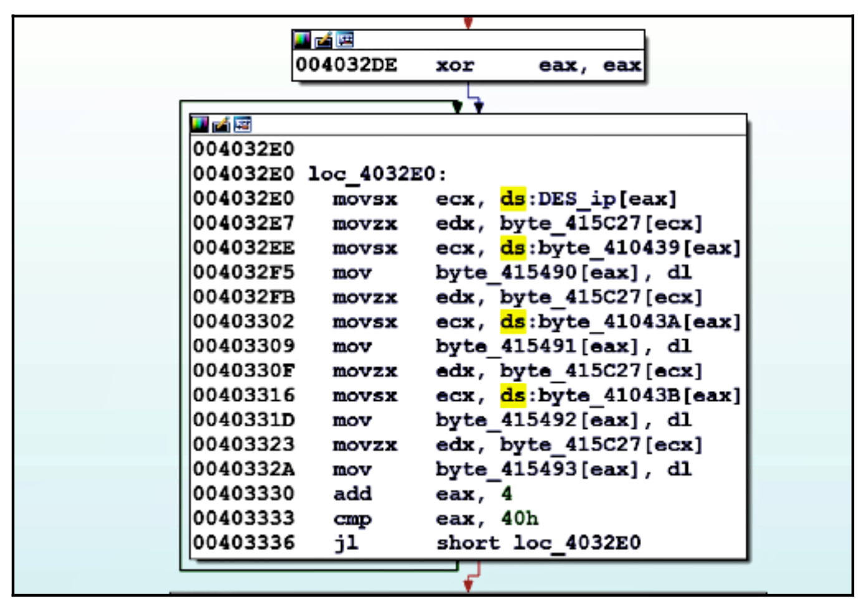868x601 pixels.
Task: Click byte_415493[eax] operand
Action: (538, 469)
